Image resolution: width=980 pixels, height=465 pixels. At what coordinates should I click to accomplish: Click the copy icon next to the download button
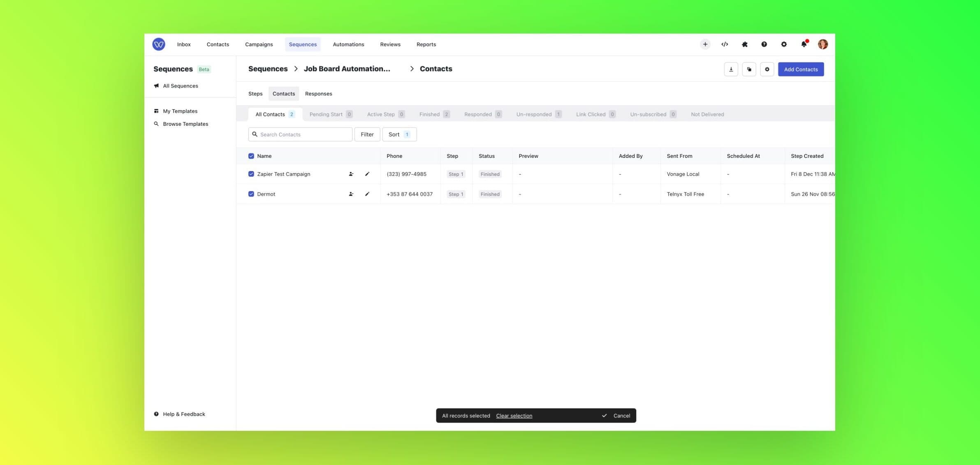(749, 69)
